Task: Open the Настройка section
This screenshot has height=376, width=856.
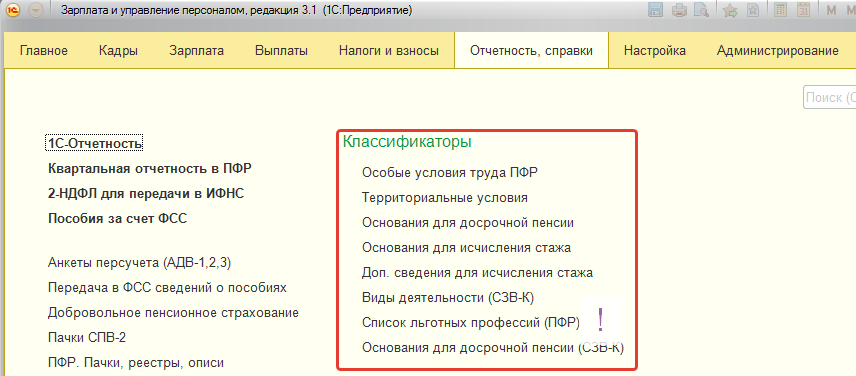Action: (655, 51)
